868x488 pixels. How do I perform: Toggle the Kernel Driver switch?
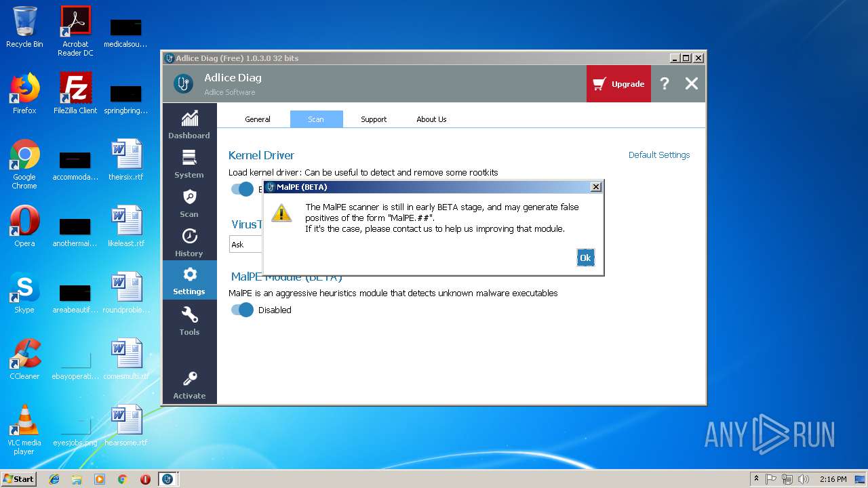coord(242,189)
